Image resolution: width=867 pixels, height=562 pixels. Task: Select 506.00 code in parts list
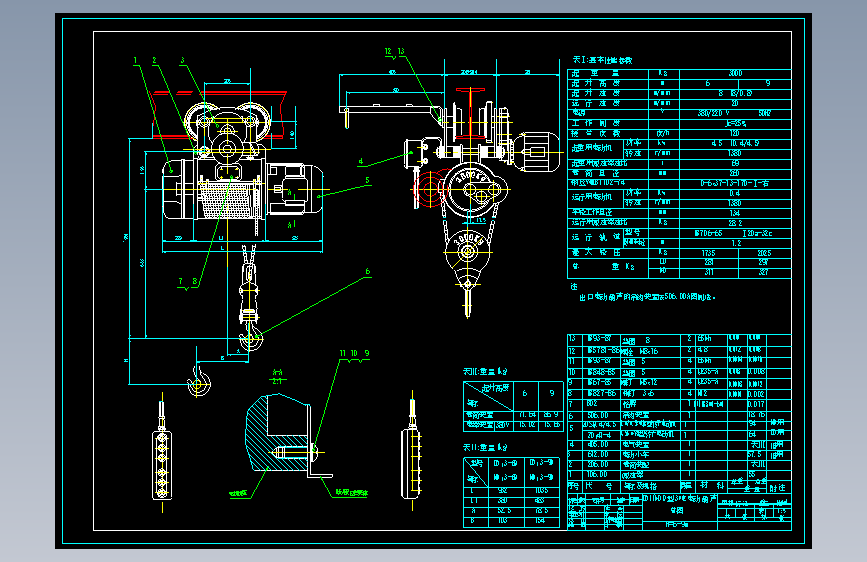[x=598, y=415]
